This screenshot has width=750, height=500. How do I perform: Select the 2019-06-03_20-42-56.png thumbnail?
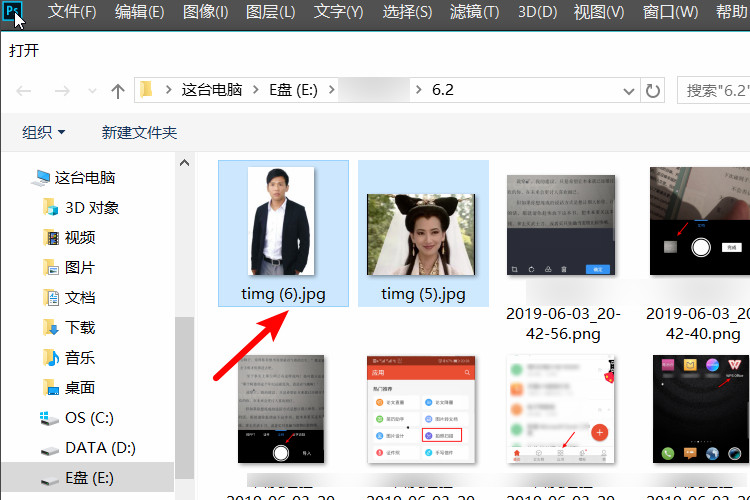[561, 225]
